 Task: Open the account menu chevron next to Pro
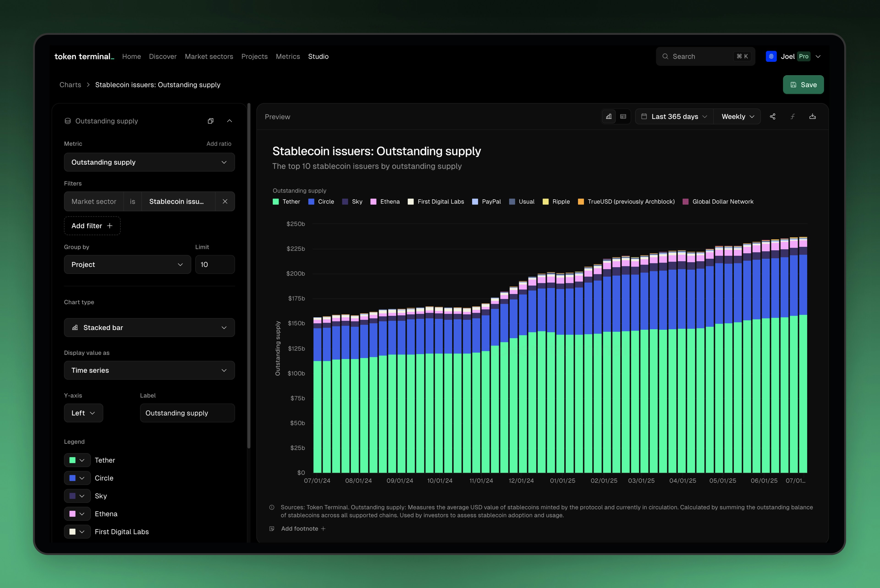(x=818, y=56)
